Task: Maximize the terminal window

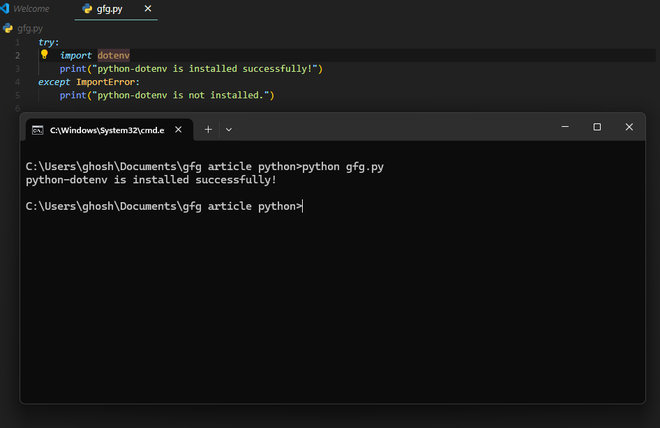Action: tap(597, 127)
